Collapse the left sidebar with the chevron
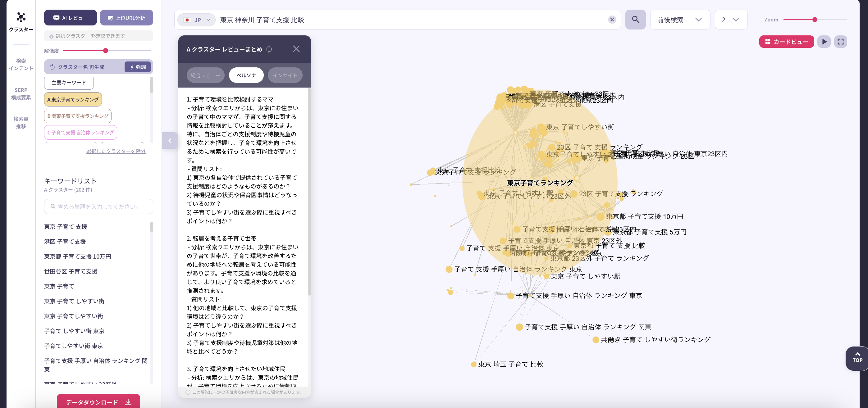 (170, 140)
